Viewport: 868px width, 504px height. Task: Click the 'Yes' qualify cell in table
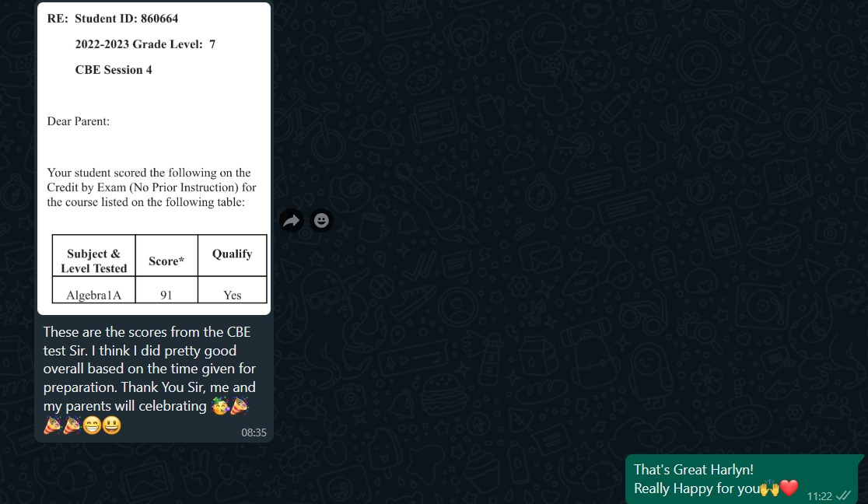click(233, 289)
